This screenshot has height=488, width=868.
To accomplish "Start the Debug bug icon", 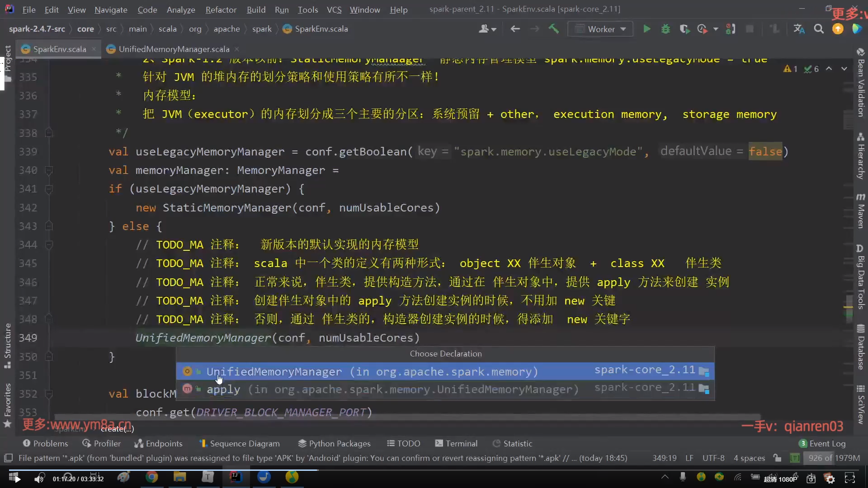I will click(x=665, y=29).
